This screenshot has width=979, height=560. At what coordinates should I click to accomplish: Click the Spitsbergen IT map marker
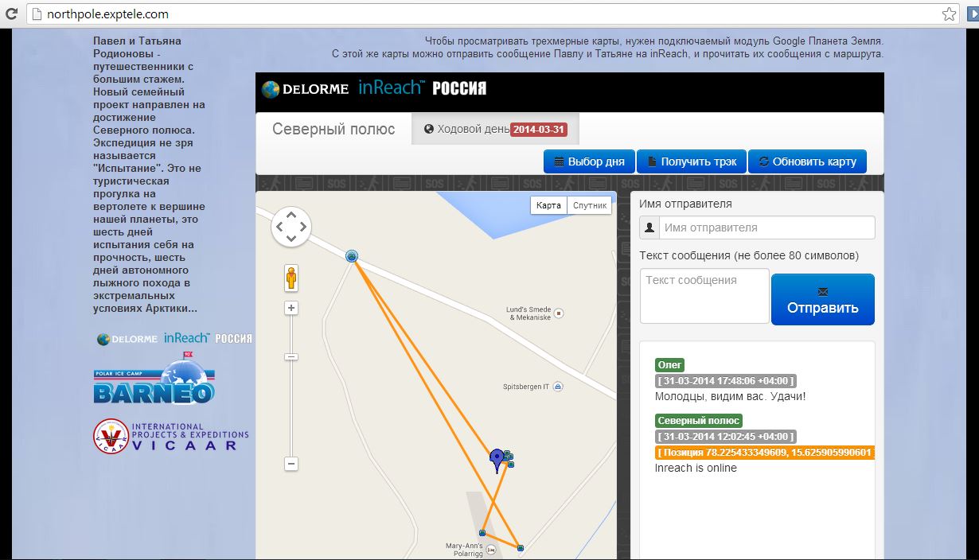(x=558, y=387)
